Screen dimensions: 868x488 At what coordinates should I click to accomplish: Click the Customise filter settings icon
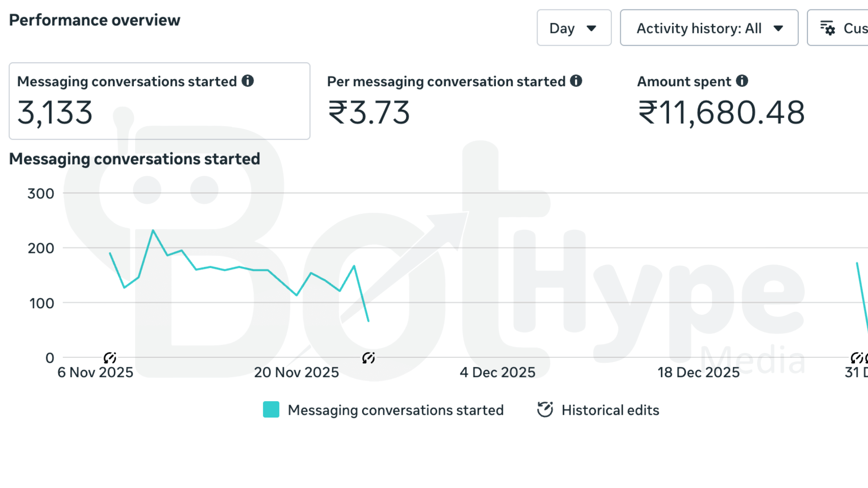coord(828,28)
